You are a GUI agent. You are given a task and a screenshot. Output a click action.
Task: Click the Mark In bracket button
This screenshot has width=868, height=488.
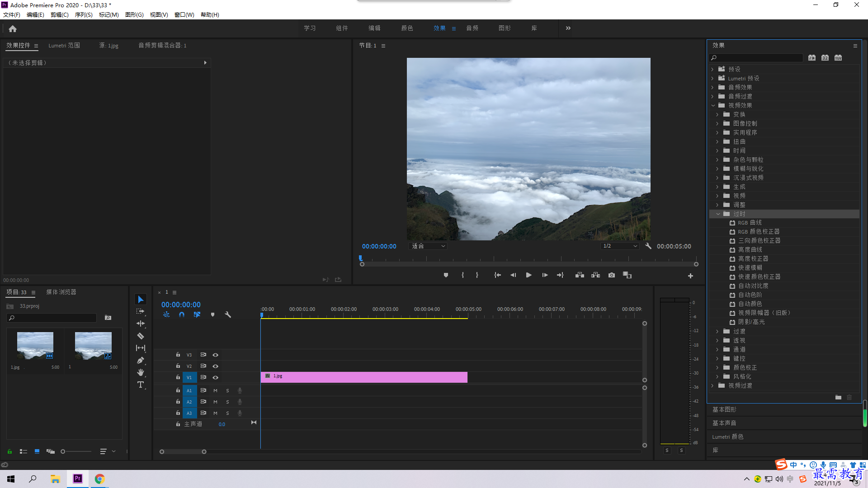click(462, 275)
